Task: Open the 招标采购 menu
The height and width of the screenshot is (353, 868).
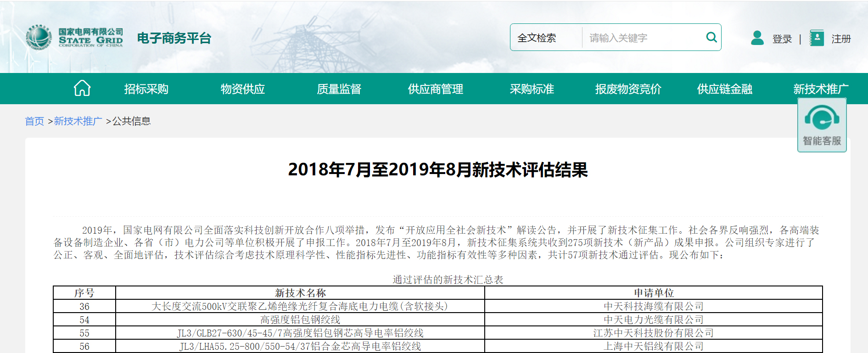Action: [x=146, y=89]
